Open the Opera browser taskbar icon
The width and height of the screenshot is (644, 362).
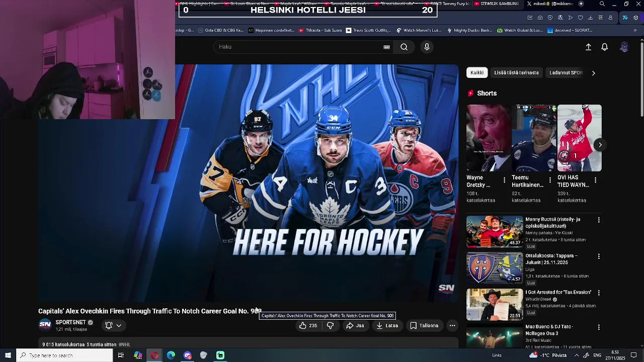point(154,355)
